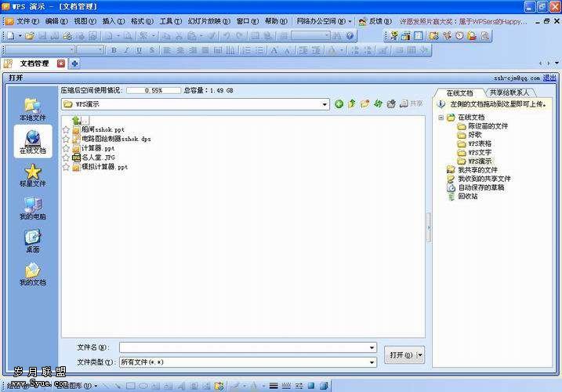Viewport: 562px width, 392px height.
Task: Click the green up-arrow parent folder entry
Action: click(x=76, y=120)
